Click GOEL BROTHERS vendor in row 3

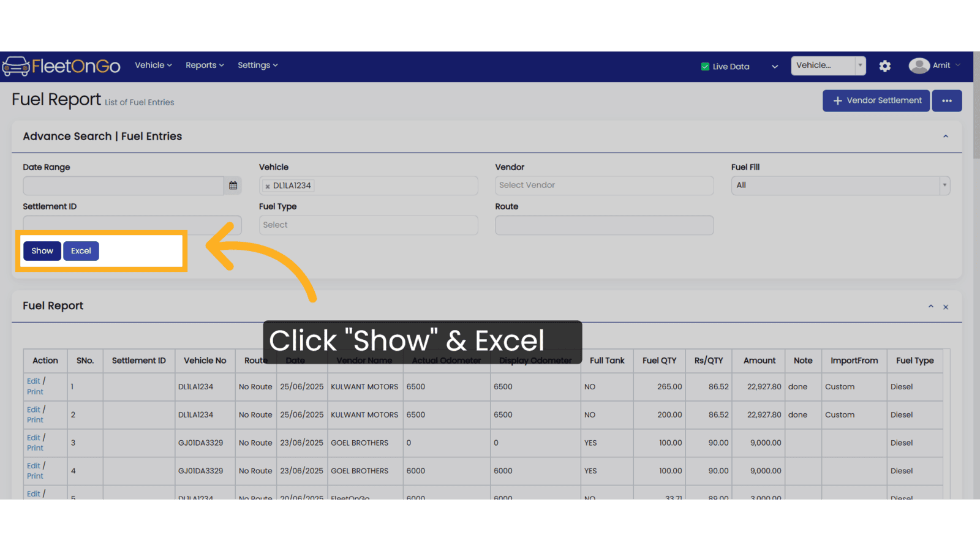point(360,443)
